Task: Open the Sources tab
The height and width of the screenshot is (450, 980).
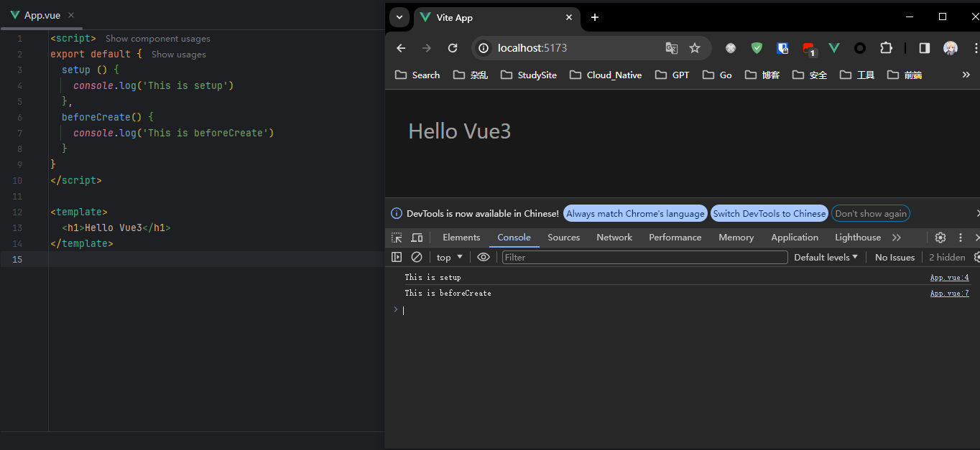Action: tap(564, 238)
